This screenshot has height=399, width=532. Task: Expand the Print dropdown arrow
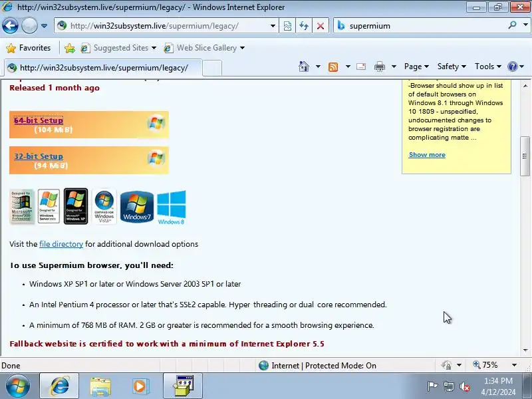pyautogui.click(x=394, y=66)
